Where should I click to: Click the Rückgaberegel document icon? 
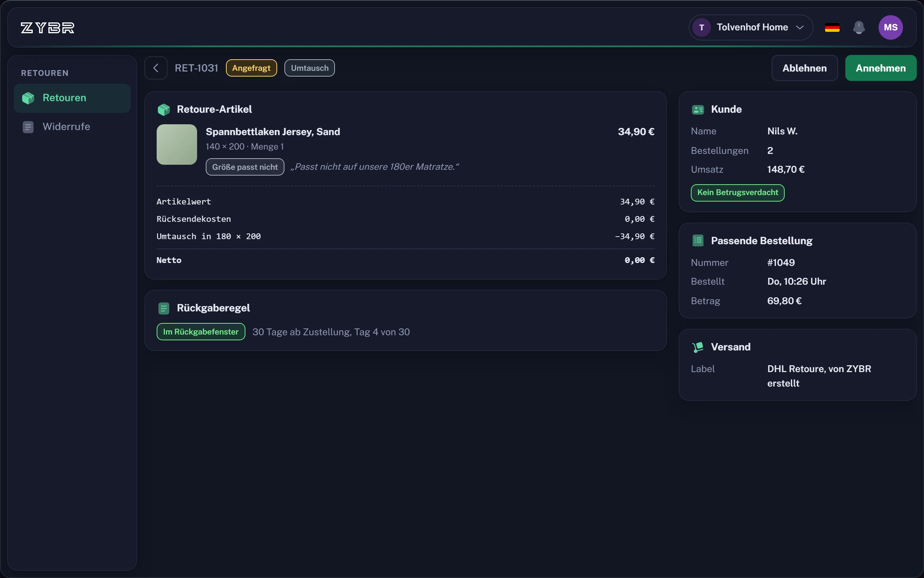[164, 308]
